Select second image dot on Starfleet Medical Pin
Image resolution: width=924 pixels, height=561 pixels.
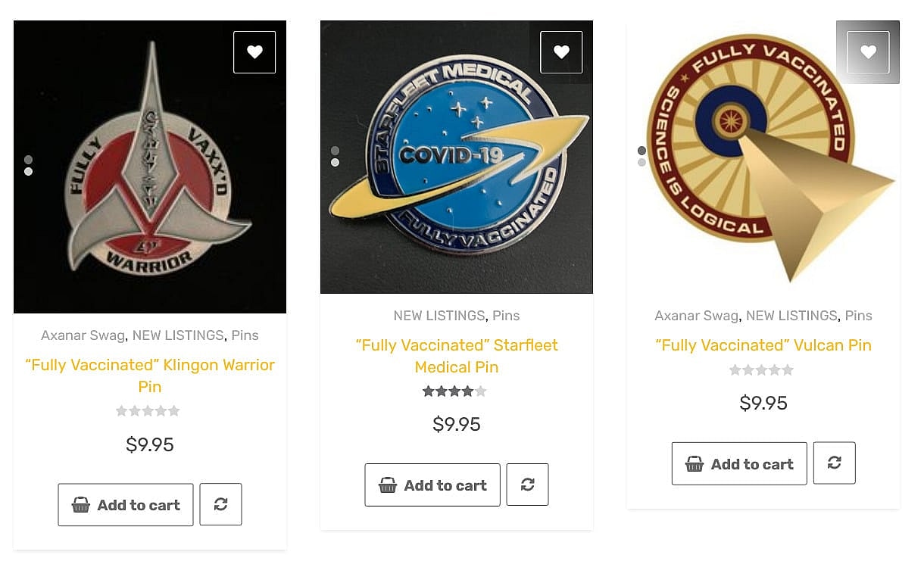[335, 163]
